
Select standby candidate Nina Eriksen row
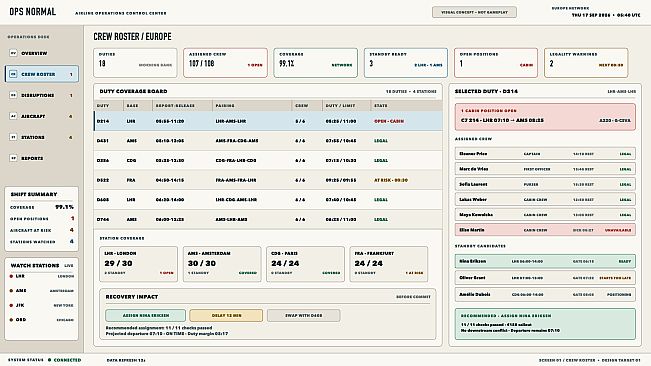[545, 261]
